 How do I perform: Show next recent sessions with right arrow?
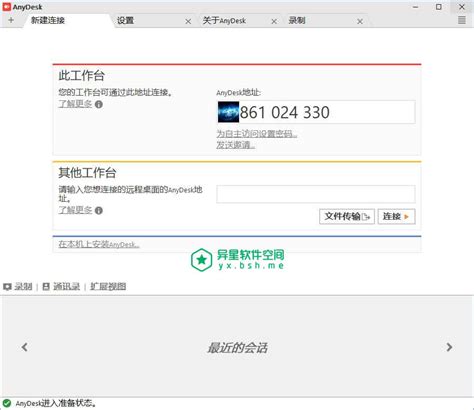[449, 347]
